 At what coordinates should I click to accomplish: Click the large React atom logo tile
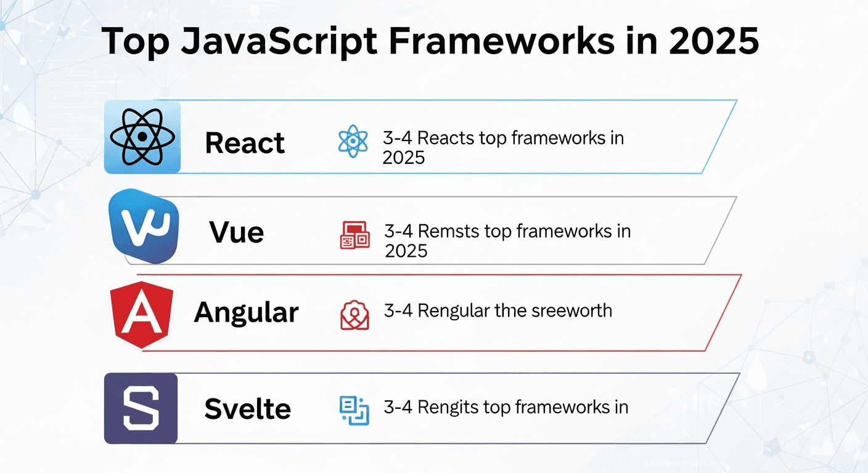pyautogui.click(x=142, y=137)
